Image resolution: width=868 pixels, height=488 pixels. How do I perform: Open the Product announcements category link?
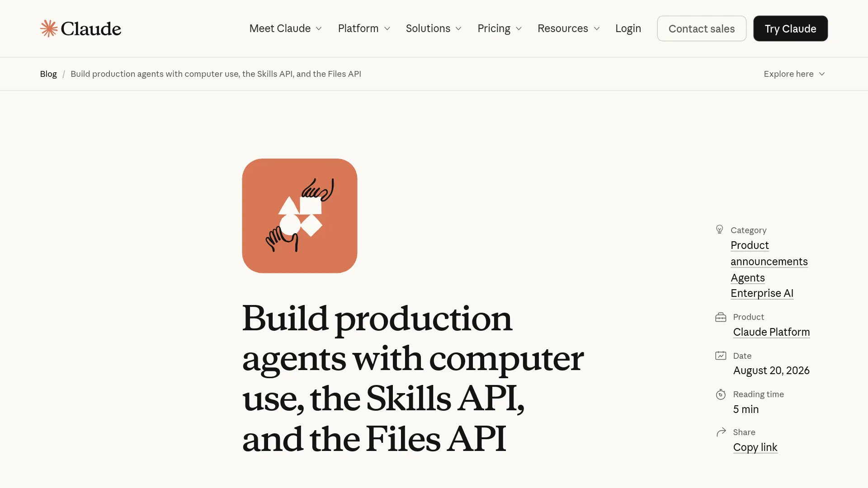[x=769, y=253]
